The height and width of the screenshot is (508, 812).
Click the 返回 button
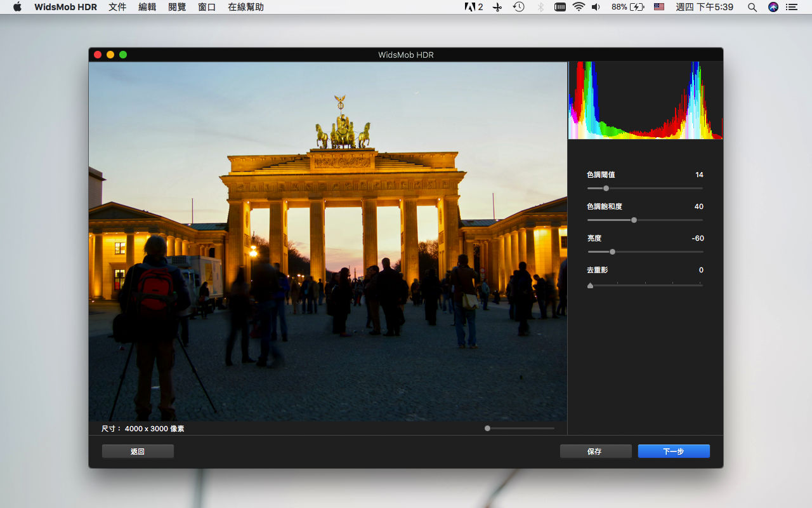pyautogui.click(x=138, y=451)
